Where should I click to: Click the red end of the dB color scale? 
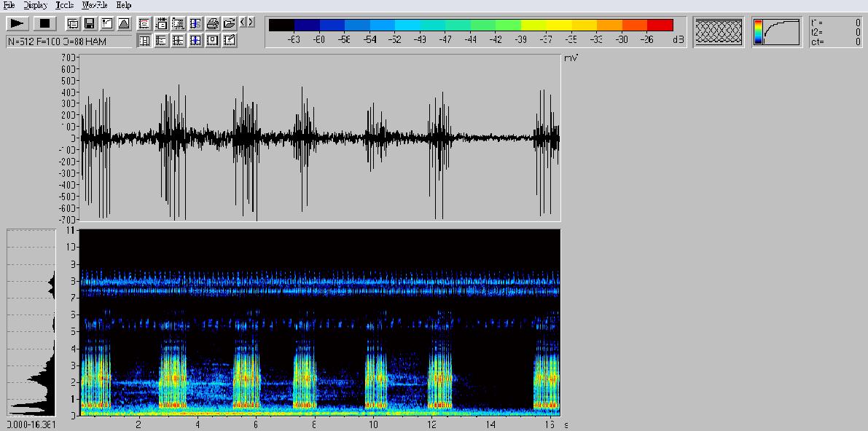click(x=660, y=25)
